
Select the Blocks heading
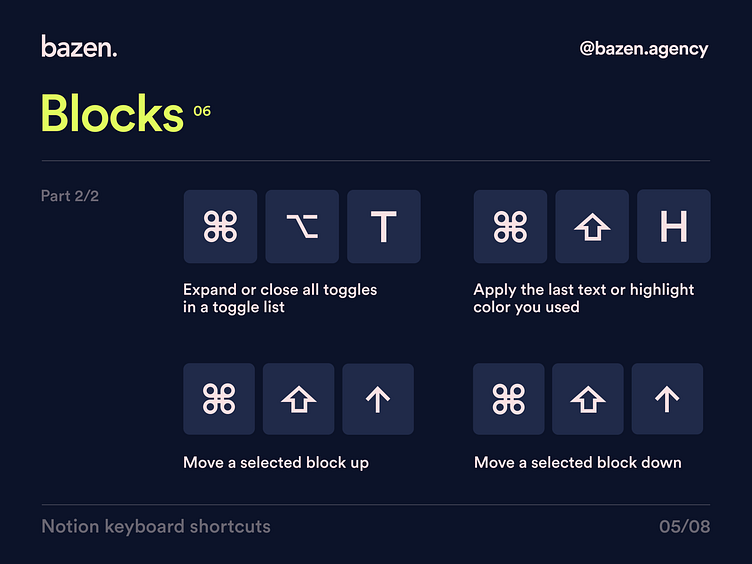pos(111,113)
